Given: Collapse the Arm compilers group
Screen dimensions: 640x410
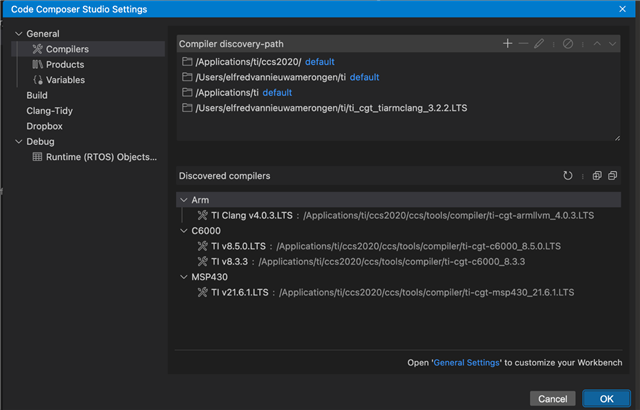Looking at the screenshot, I should pyautogui.click(x=183, y=200).
